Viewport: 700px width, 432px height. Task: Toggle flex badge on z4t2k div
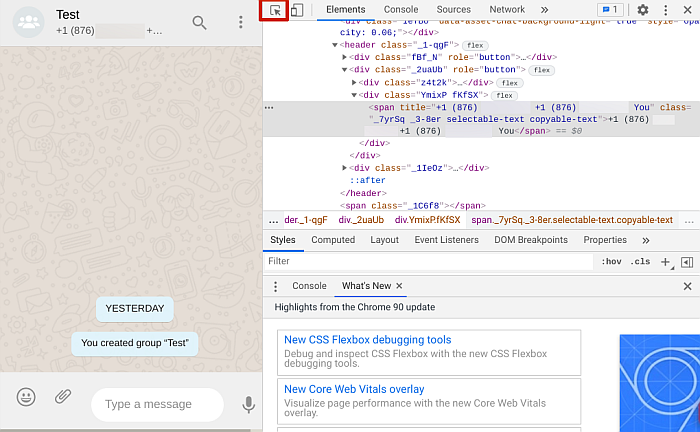509,83
